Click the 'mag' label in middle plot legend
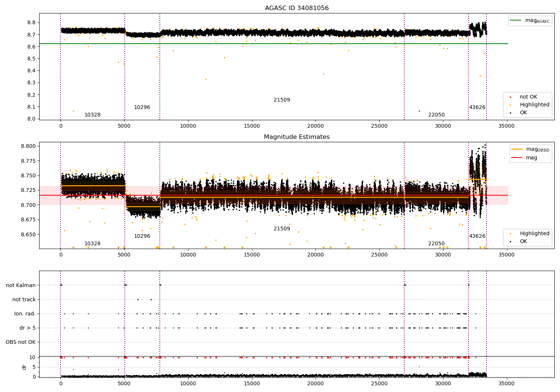 click(x=532, y=158)
